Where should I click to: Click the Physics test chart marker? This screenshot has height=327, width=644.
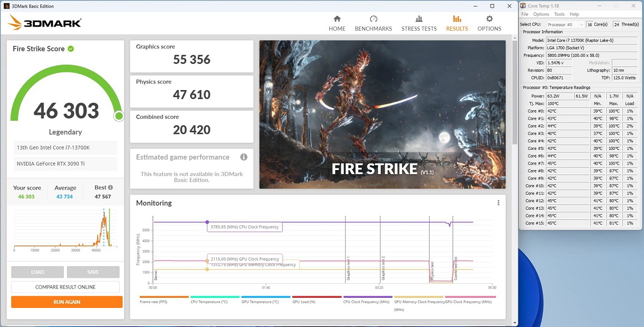click(x=432, y=271)
